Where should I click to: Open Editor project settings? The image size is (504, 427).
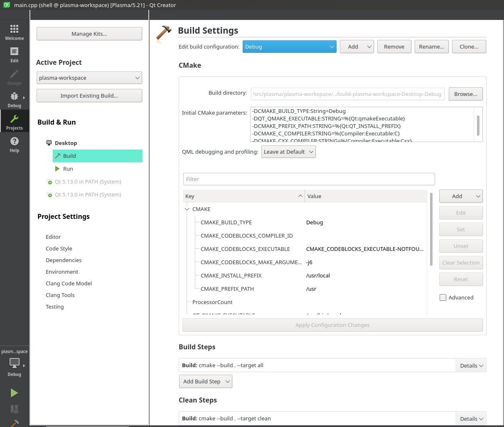pyautogui.click(x=53, y=237)
